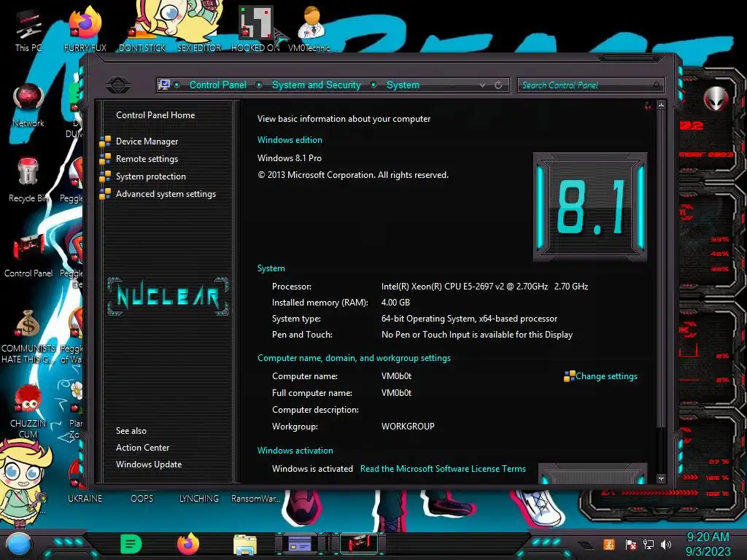Click shield icon beside Advanced system settings
The width and height of the screenshot is (747, 560).
(x=105, y=194)
